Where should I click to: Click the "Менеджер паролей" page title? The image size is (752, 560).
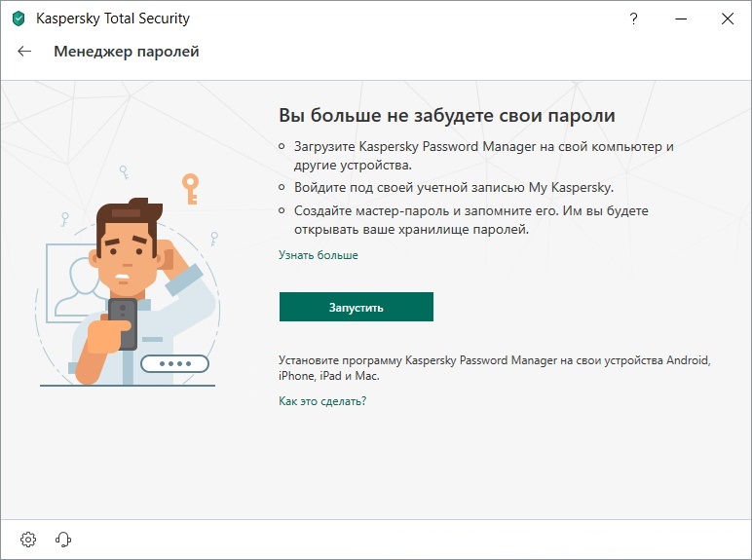(x=127, y=52)
